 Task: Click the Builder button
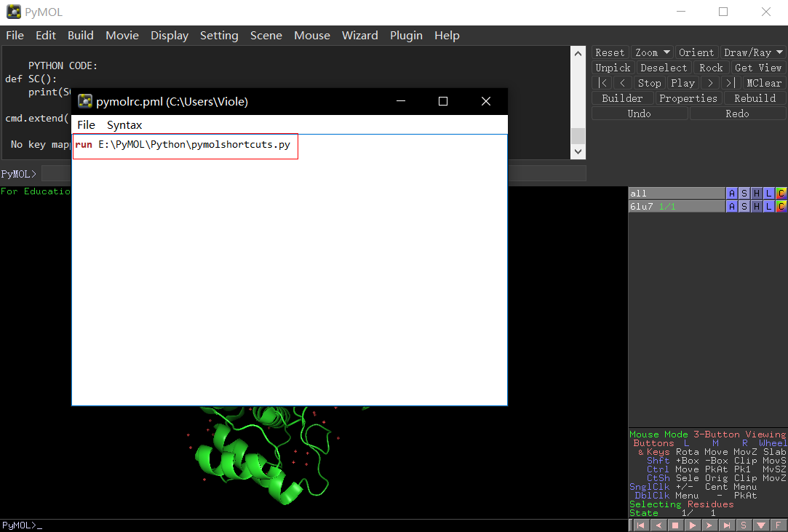tap(622, 98)
